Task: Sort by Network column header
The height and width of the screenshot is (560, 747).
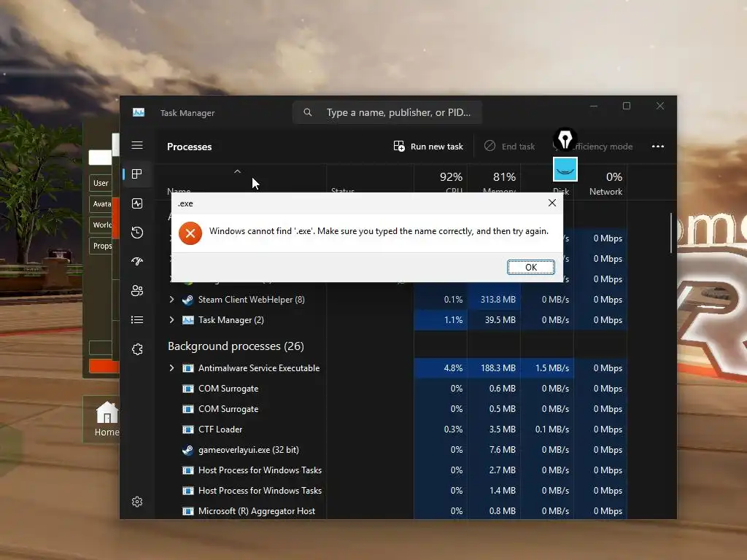Action: tap(601, 183)
